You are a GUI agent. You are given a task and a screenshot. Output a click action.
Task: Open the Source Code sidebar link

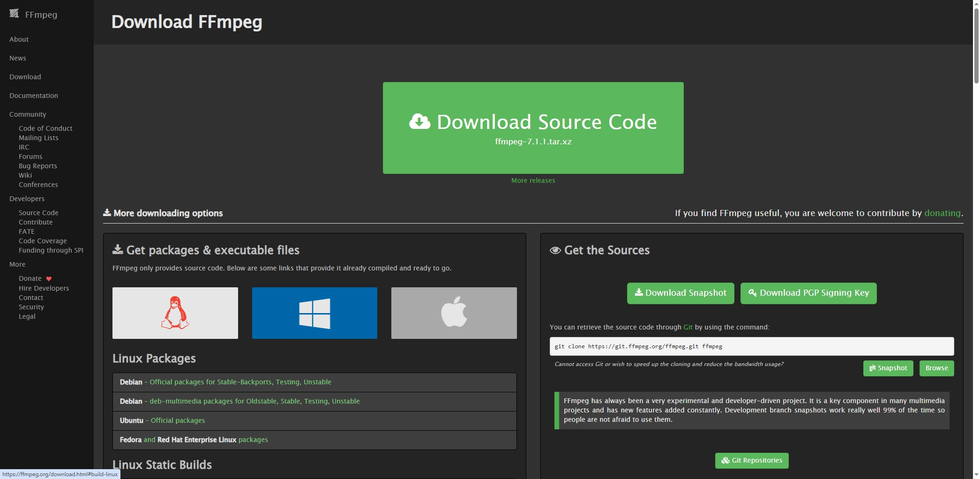click(38, 213)
